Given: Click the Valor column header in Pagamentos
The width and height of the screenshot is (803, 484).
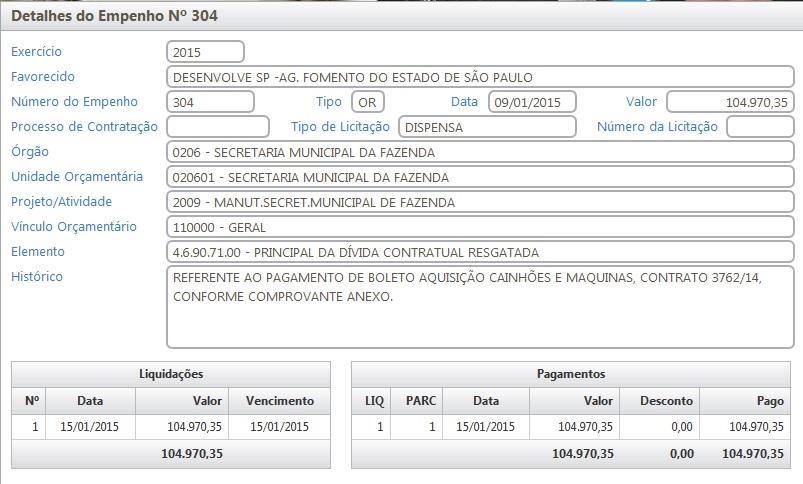Looking at the screenshot, I should pos(575,401).
